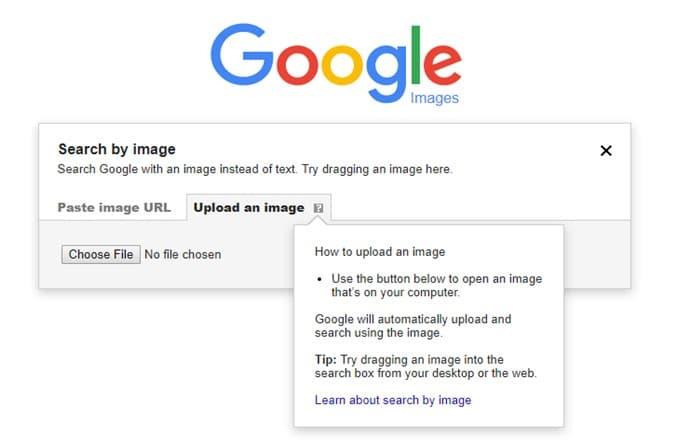
Task: Close the Search by image dialog
Action: (x=606, y=151)
